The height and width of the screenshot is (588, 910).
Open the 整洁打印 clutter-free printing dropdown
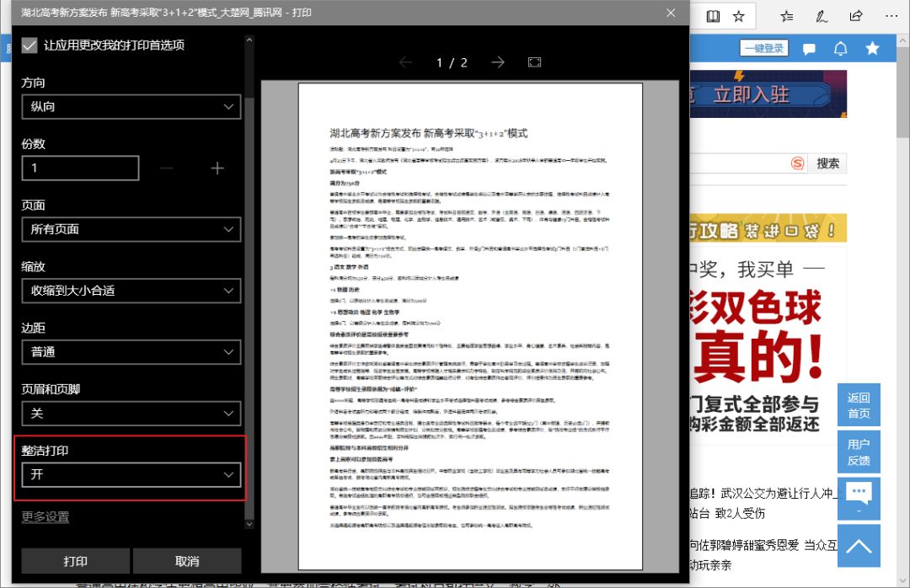(131, 474)
